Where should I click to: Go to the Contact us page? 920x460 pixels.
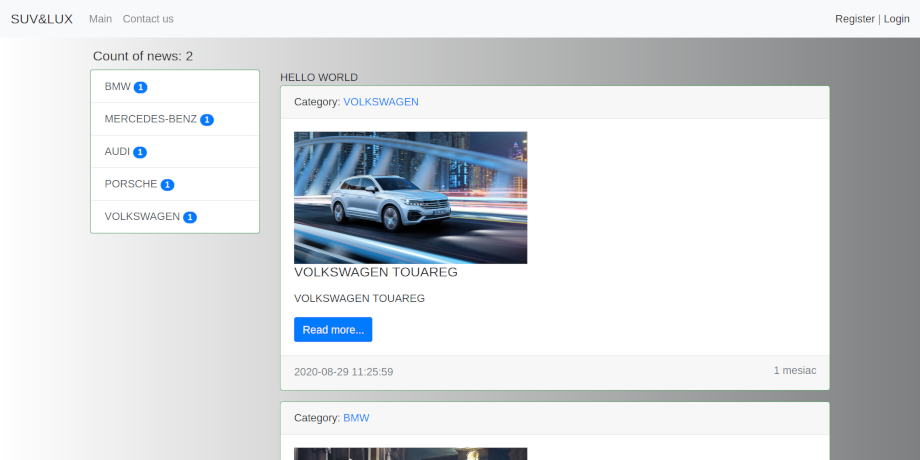tap(148, 19)
